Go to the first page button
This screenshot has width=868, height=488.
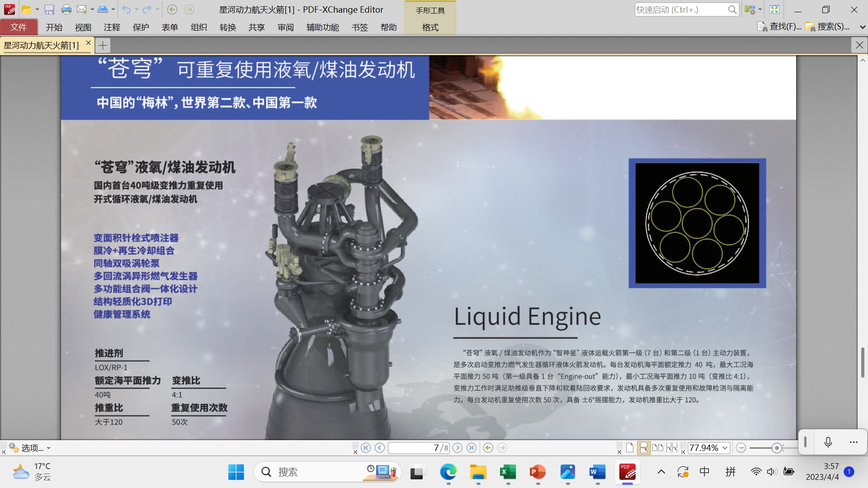pos(366,448)
